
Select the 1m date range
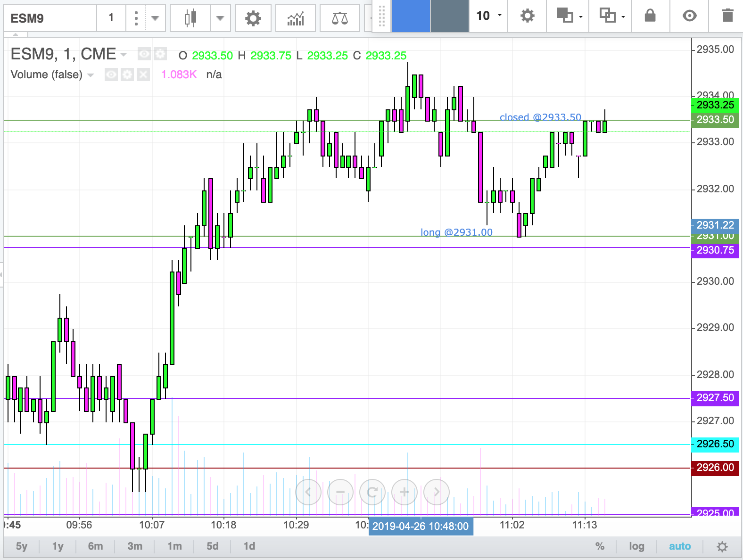tap(174, 546)
